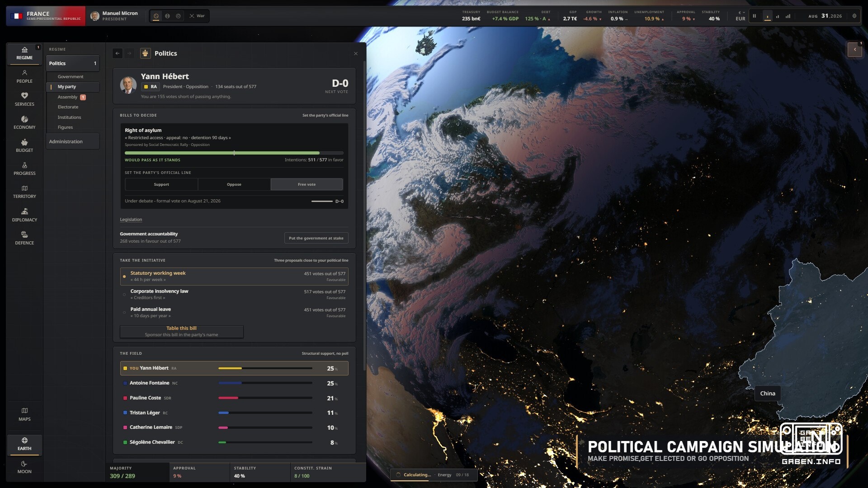
Task: Switch to the Earth globe view
Action: (x=24, y=444)
